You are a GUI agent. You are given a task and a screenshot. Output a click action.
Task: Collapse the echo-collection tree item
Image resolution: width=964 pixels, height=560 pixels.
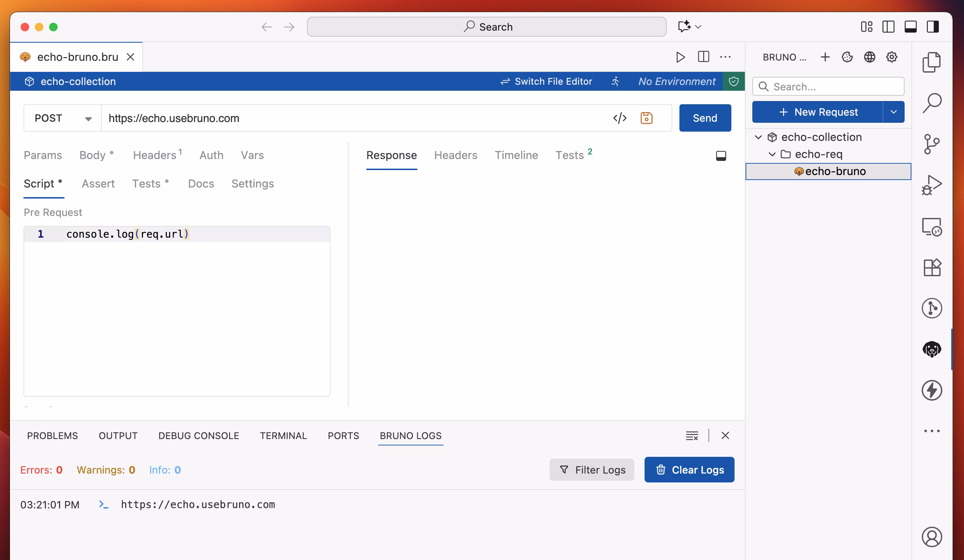759,137
